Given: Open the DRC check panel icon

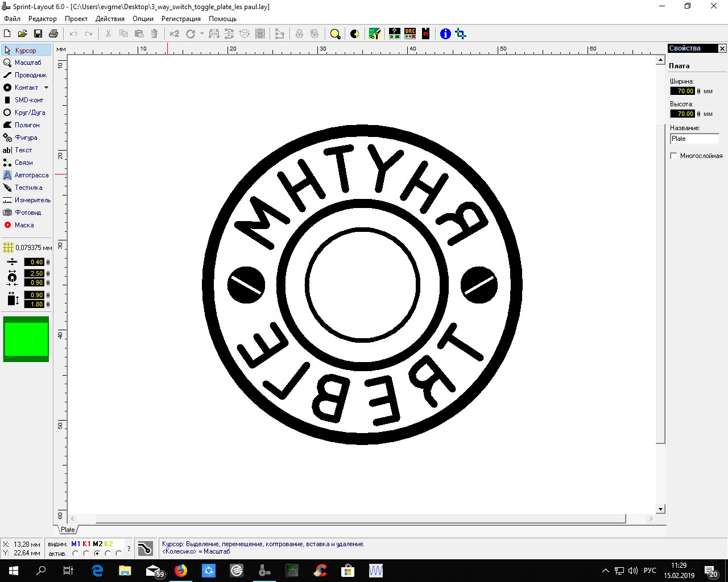Looking at the screenshot, I should [410, 34].
